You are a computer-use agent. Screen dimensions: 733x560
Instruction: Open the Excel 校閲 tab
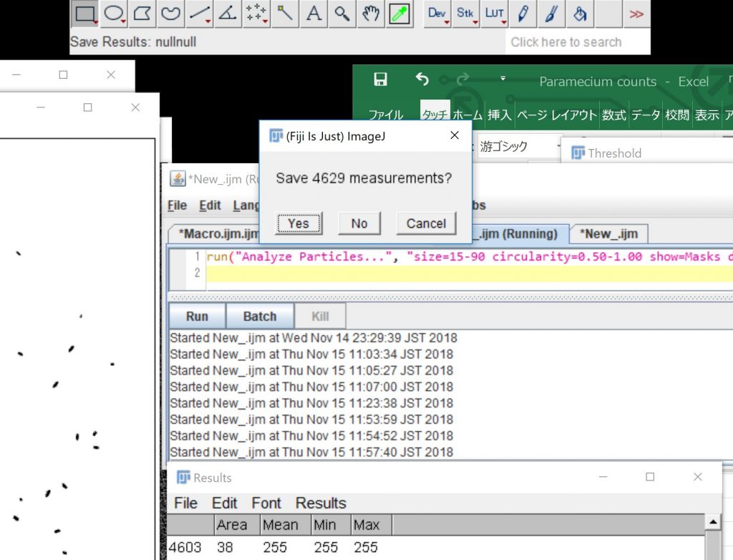point(677,115)
